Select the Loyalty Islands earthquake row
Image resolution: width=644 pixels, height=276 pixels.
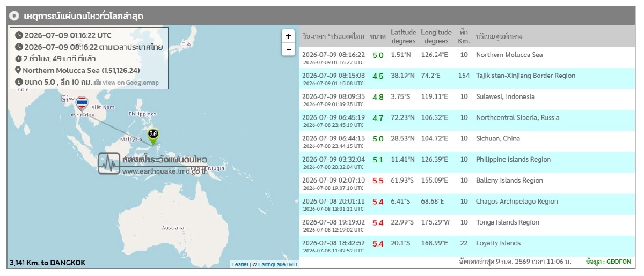tap(466, 246)
